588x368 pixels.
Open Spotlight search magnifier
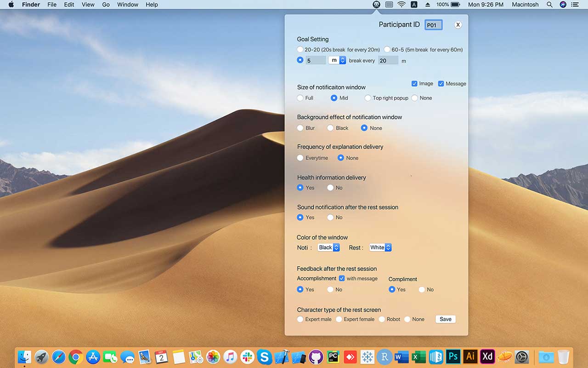[549, 5]
